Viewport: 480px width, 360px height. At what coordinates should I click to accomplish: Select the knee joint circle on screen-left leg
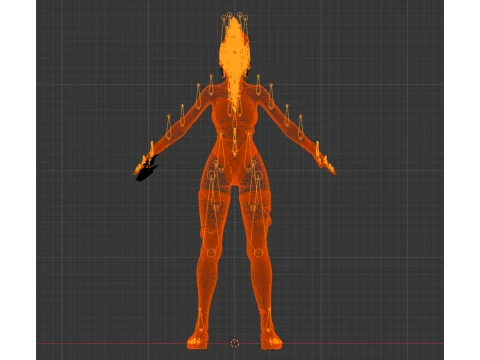click(x=211, y=253)
